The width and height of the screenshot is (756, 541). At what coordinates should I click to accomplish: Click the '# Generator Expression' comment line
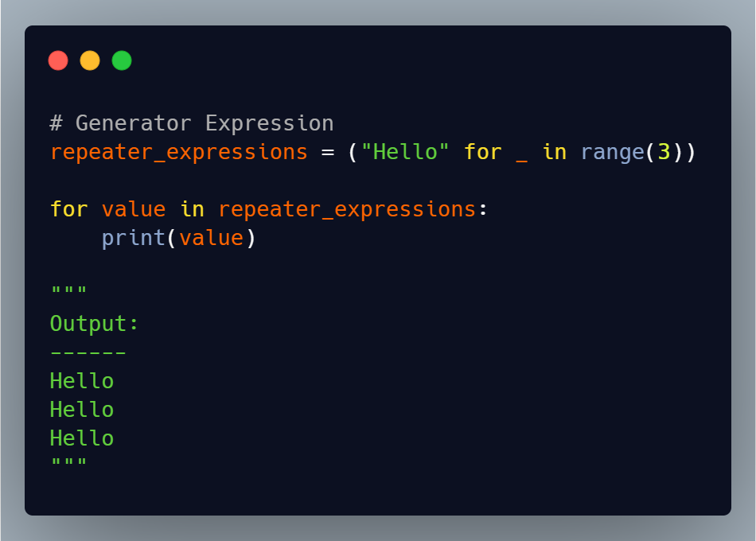(191, 123)
